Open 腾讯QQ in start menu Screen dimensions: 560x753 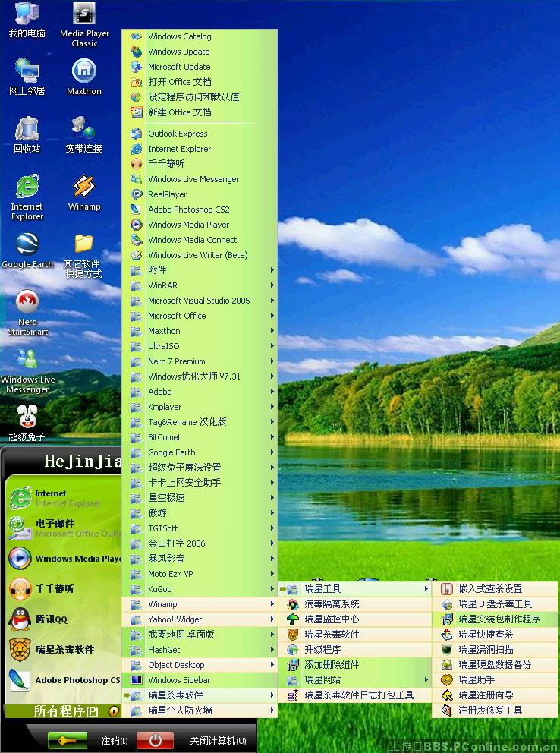coord(62,619)
